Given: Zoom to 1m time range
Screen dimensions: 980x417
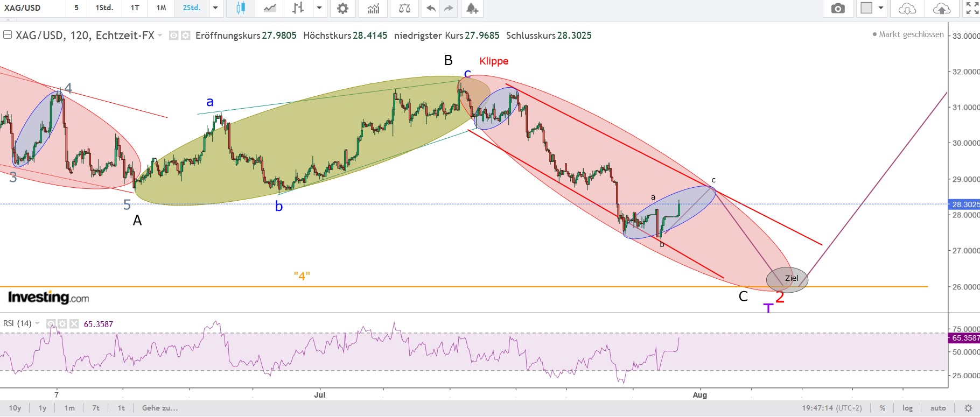Looking at the screenshot, I should coord(69,408).
